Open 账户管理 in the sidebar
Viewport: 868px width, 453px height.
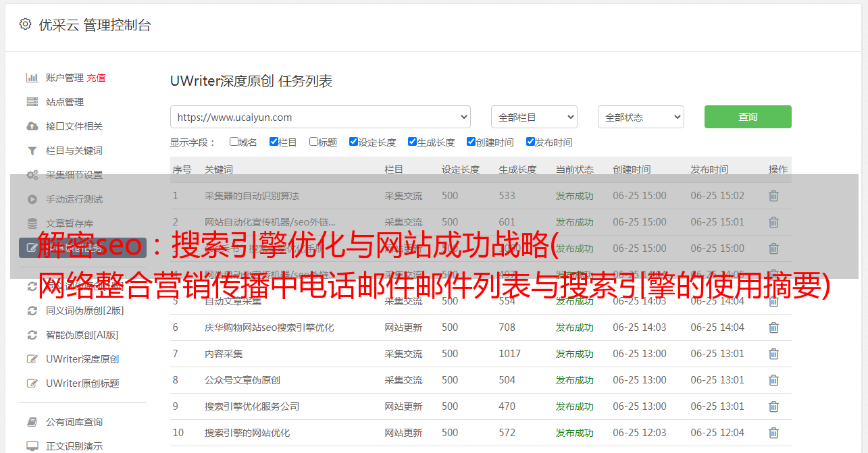tap(65, 78)
